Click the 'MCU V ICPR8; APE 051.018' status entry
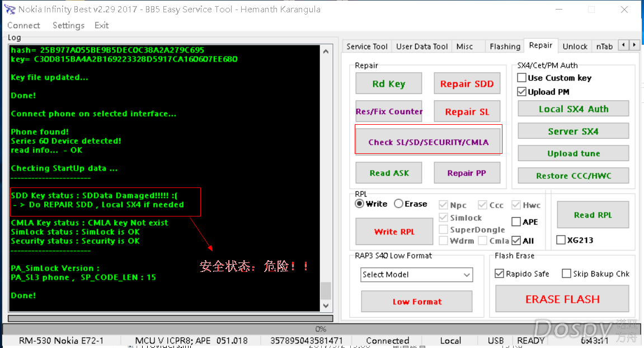The image size is (644, 348). tap(191, 341)
